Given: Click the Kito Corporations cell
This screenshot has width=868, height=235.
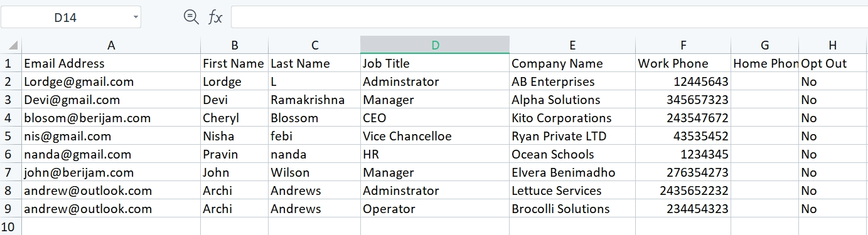Looking at the screenshot, I should pyautogui.click(x=572, y=118).
